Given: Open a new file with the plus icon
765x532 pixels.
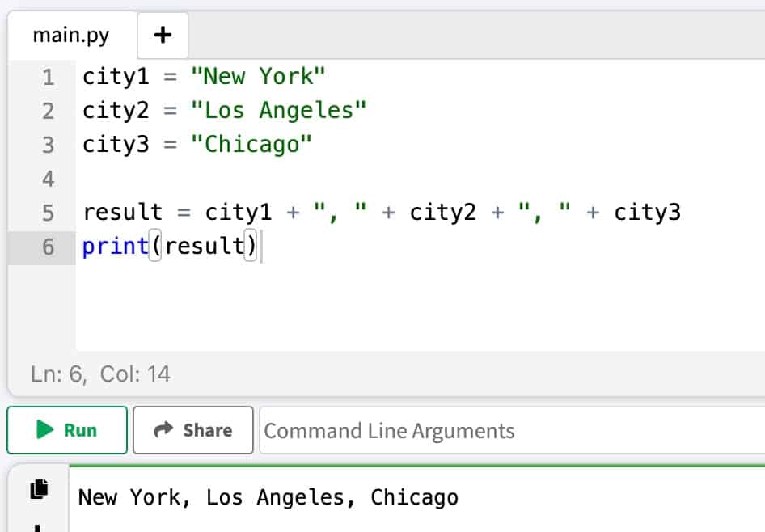Looking at the screenshot, I should (x=160, y=35).
